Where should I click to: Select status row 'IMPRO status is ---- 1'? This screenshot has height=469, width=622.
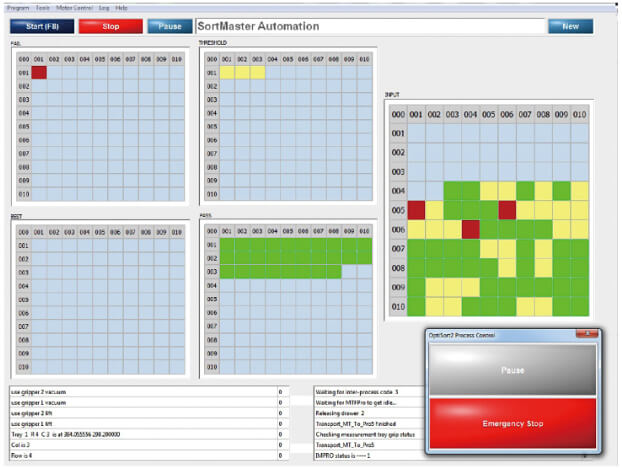[x=370, y=456]
